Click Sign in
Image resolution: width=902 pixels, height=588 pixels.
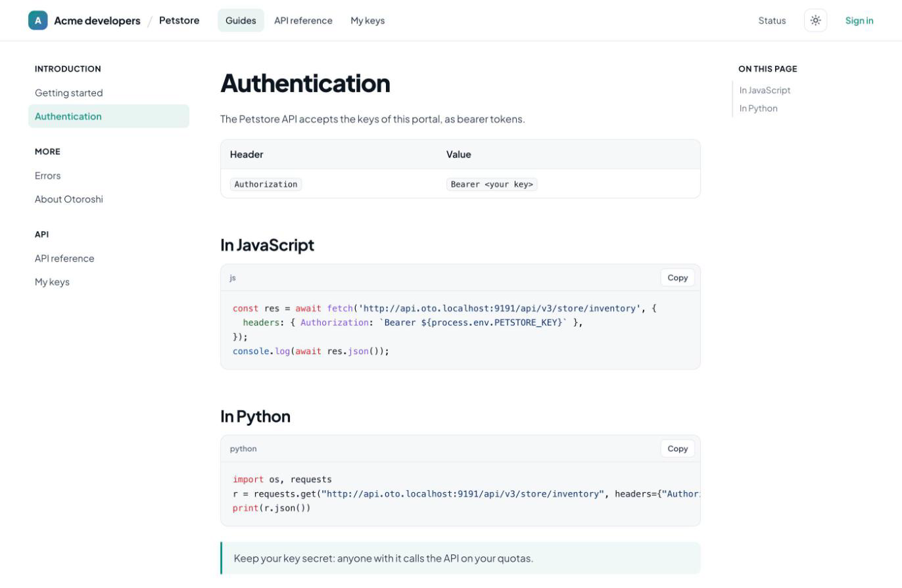pos(859,20)
